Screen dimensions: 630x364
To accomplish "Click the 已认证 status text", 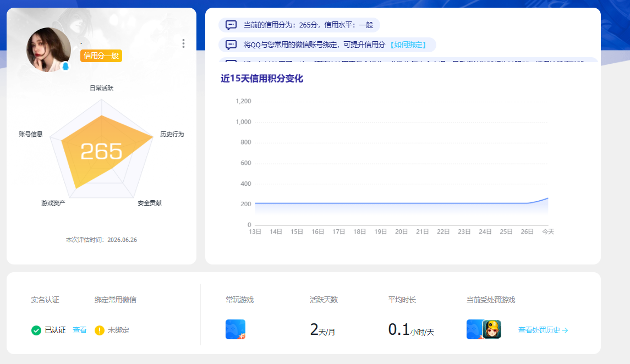I will (x=55, y=330).
